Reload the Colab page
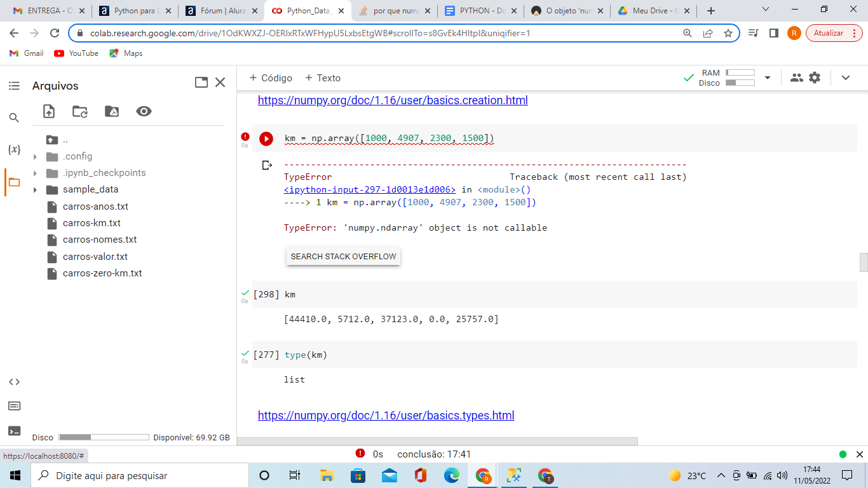Viewport: 868px width, 488px height. (x=55, y=33)
